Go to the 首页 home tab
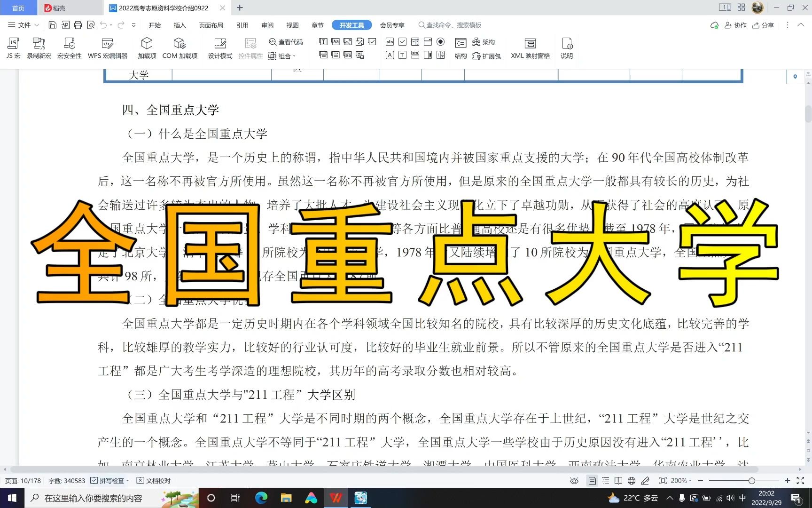Screen dimensions: 812x508 tap(18, 8)
